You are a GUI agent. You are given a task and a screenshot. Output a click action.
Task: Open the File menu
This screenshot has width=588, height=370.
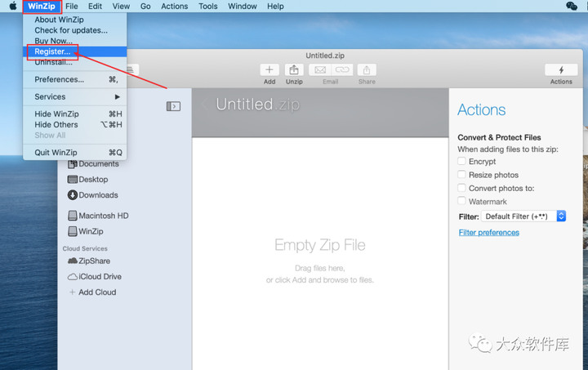(72, 6)
